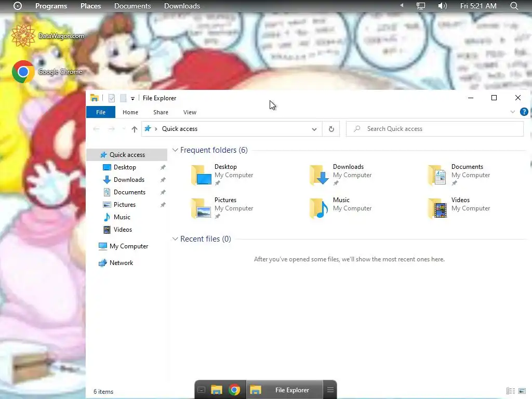Open File Explorer Help
The width and height of the screenshot is (532, 399).
pos(524,112)
